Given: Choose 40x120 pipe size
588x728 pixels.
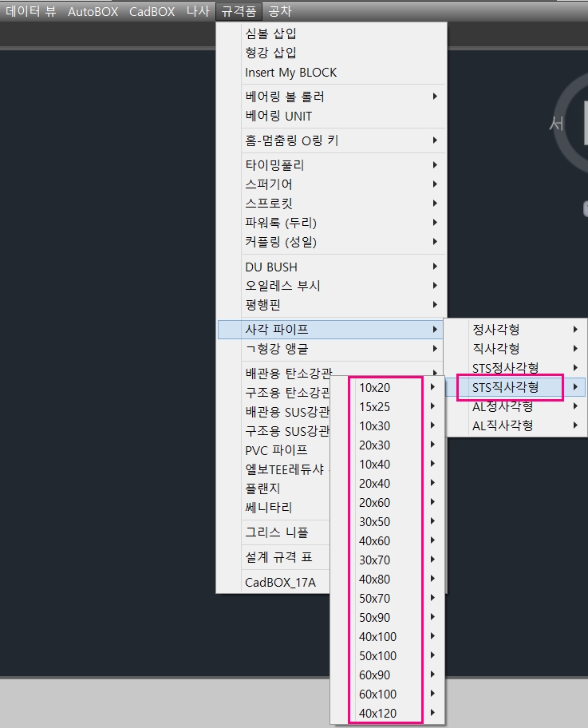Looking at the screenshot, I should coord(388,713).
